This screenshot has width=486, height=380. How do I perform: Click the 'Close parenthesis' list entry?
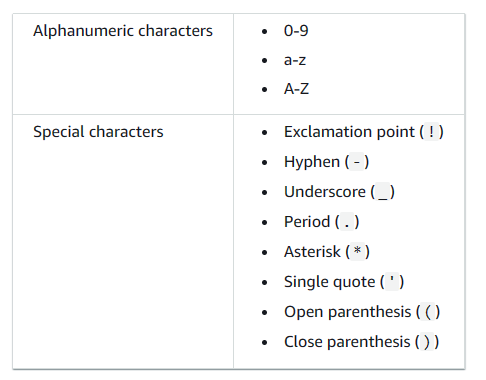pos(361,342)
